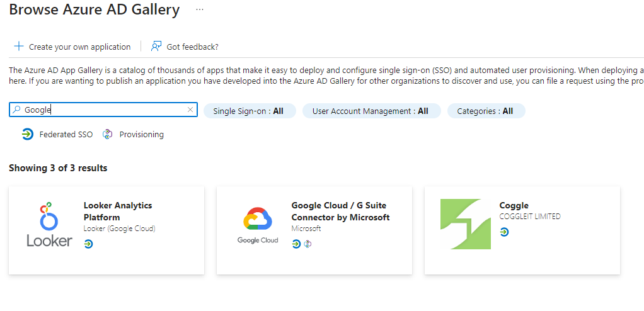The height and width of the screenshot is (311, 644).
Task: Click the Got feedback person icon
Action: point(156,46)
